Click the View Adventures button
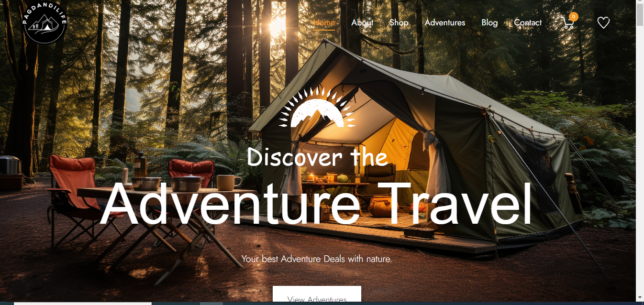 pos(317,295)
